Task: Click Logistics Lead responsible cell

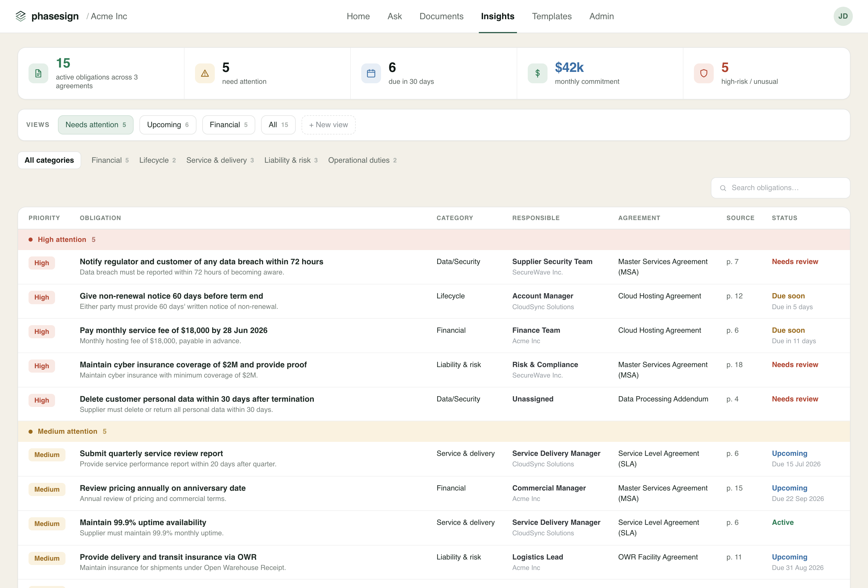Action: click(x=537, y=557)
